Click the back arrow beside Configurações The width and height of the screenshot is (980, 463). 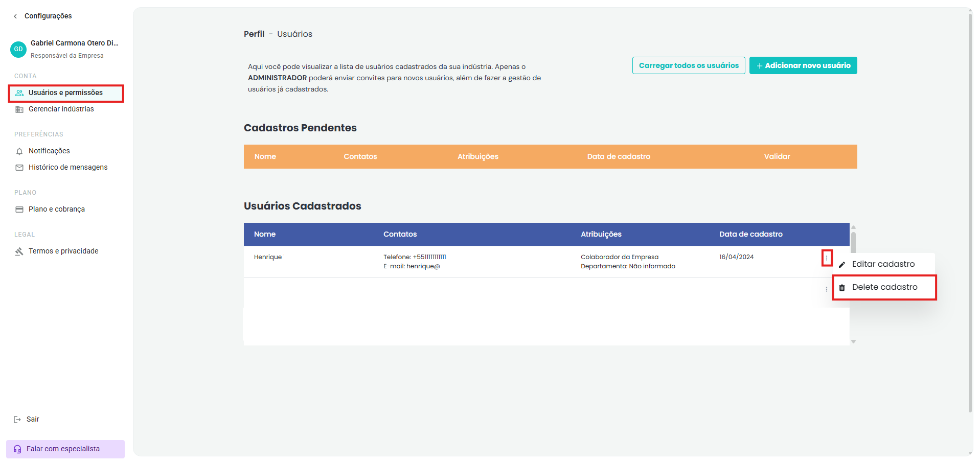tap(15, 16)
